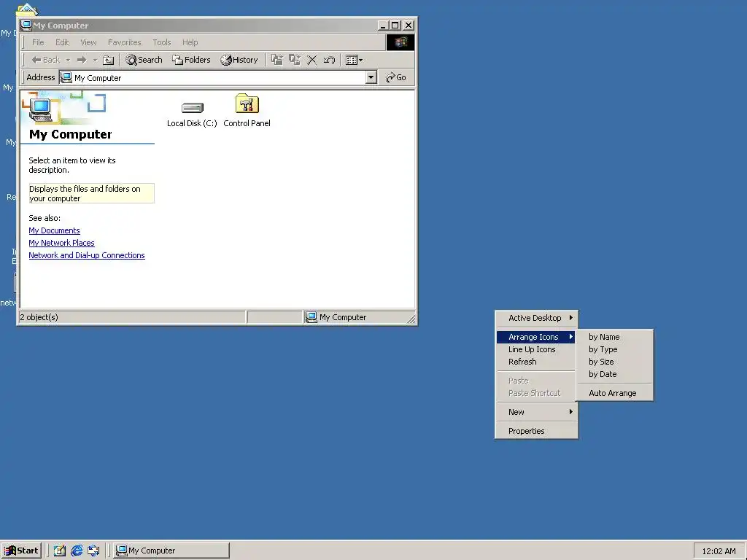Click the Go button
The image size is (747, 560).
(396, 77)
